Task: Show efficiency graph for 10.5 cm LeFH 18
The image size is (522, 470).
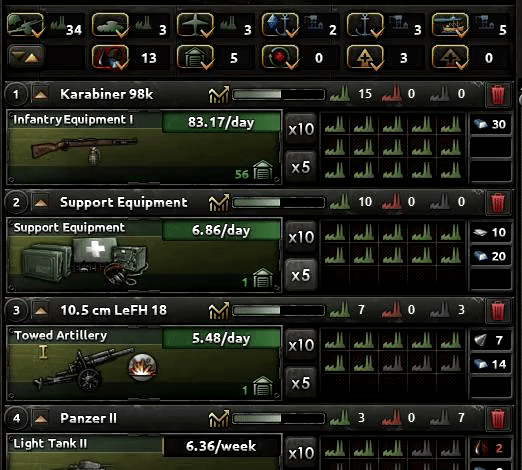Action: (219, 311)
